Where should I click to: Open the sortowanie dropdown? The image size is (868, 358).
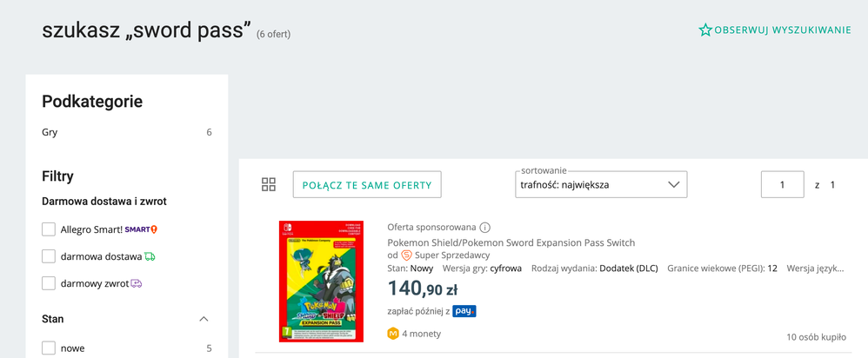point(601,185)
